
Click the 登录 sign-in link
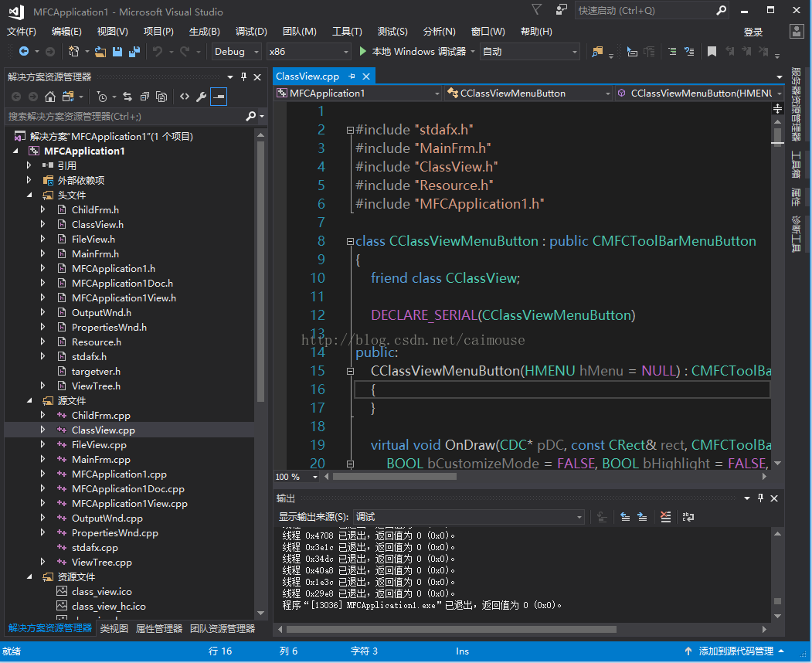click(753, 32)
